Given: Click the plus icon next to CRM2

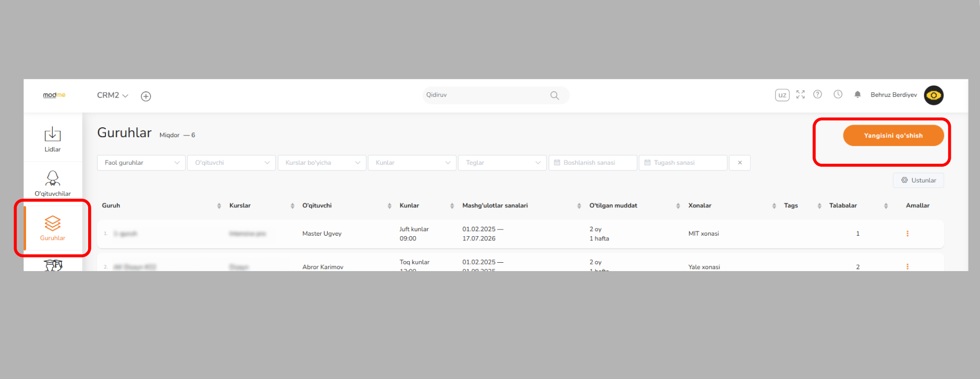Looking at the screenshot, I should (x=146, y=96).
